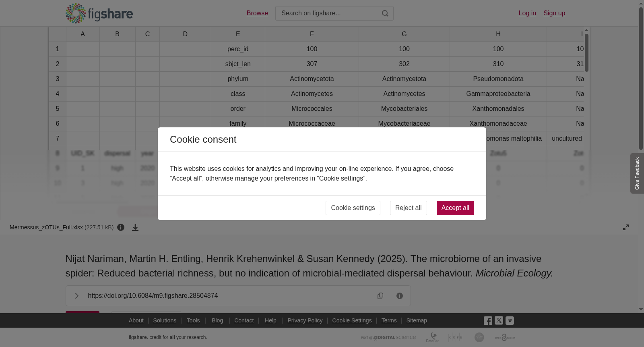
Task: Click the 'Pseudomonadota' cell
Action: pyautogui.click(x=498, y=79)
